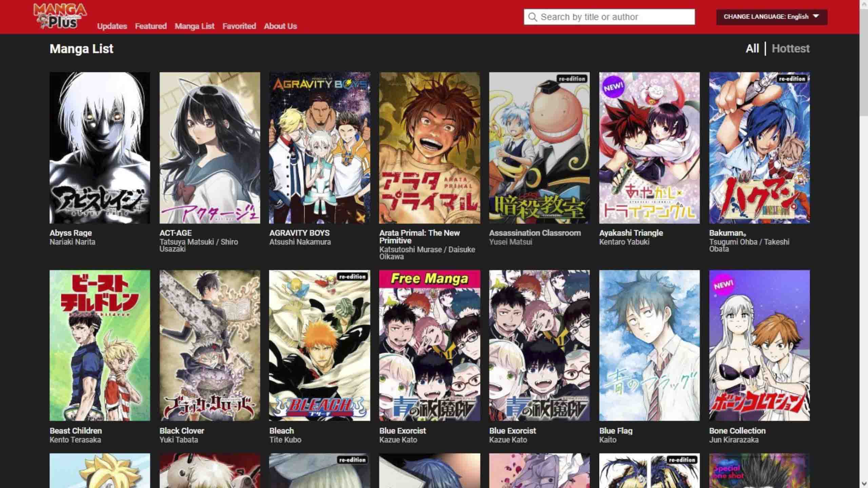The image size is (868, 488).
Task: Open Black Clover by Yuki Tabata
Action: pos(182,431)
